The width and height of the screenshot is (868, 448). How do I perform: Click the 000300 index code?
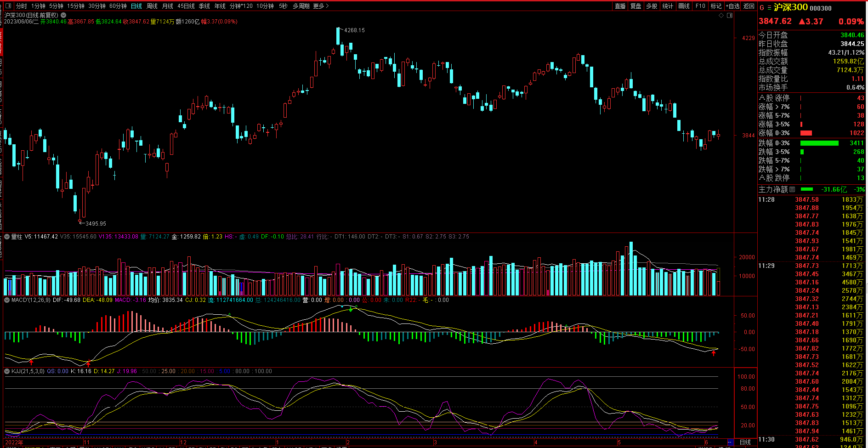pos(821,8)
